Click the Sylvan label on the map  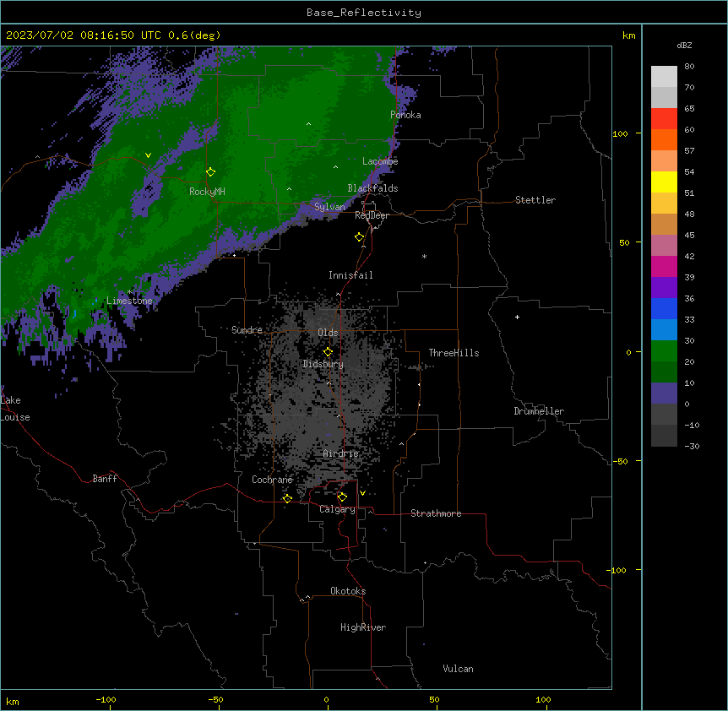tap(329, 207)
